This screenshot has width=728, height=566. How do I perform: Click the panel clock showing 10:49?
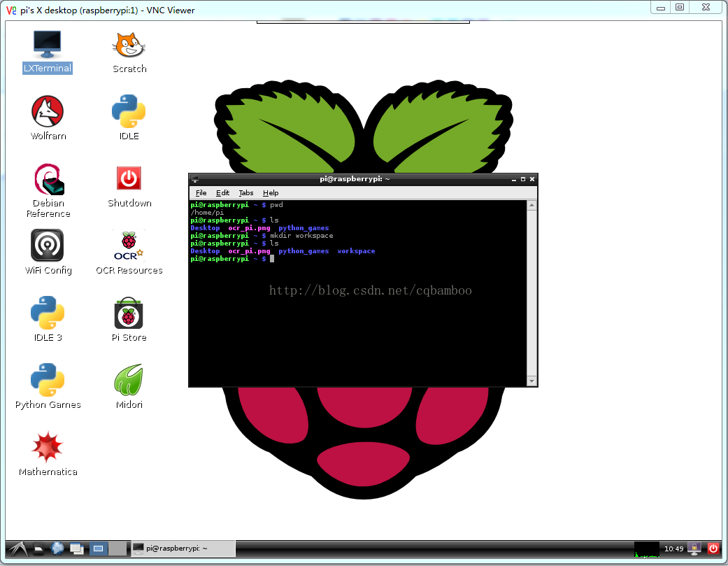pyautogui.click(x=673, y=549)
